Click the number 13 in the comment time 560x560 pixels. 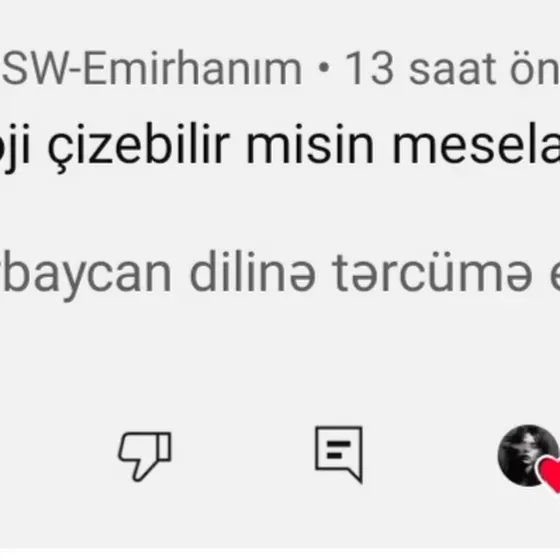[370, 69]
